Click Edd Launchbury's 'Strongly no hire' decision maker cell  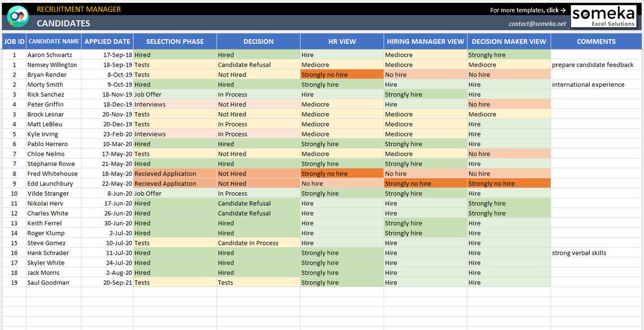coord(508,183)
